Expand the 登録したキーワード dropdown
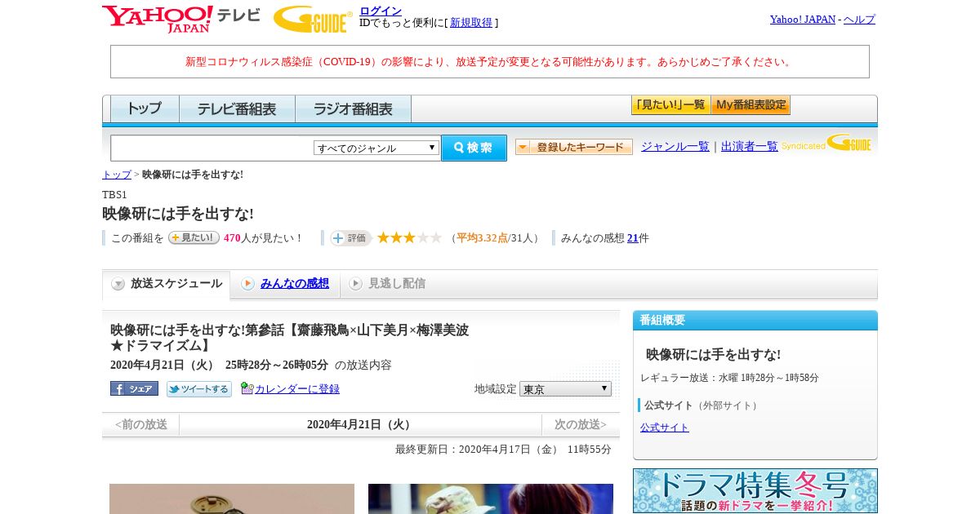 point(574,147)
